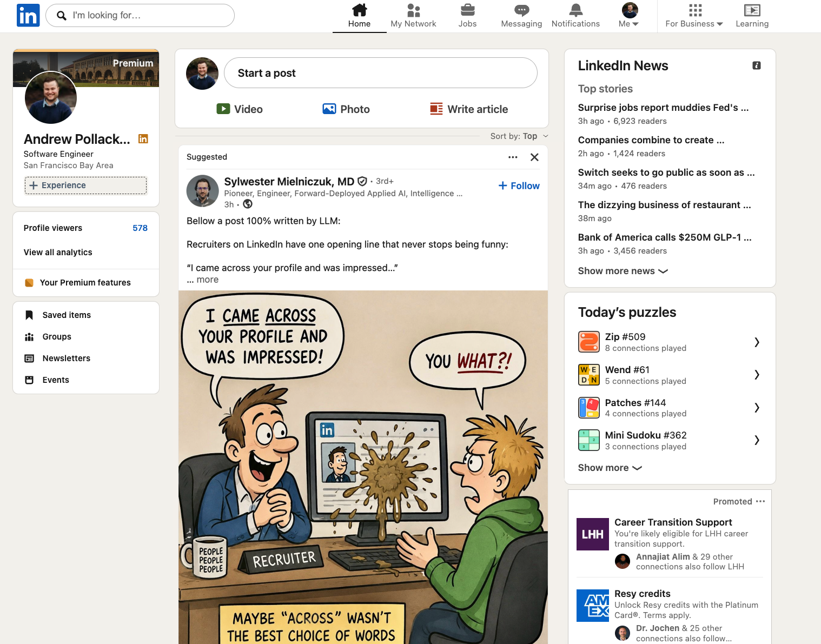The image size is (821, 644).
Task: Dismiss the suggested post with X
Action: tap(534, 157)
